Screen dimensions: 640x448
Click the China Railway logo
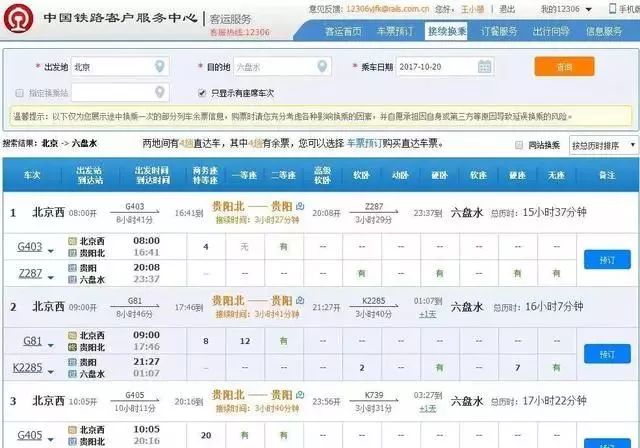(18, 19)
